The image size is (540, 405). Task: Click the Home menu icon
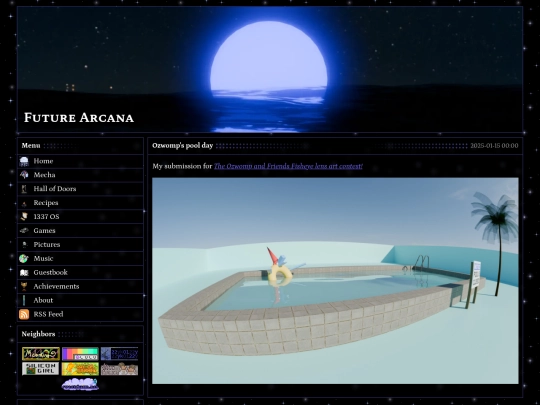click(24, 161)
